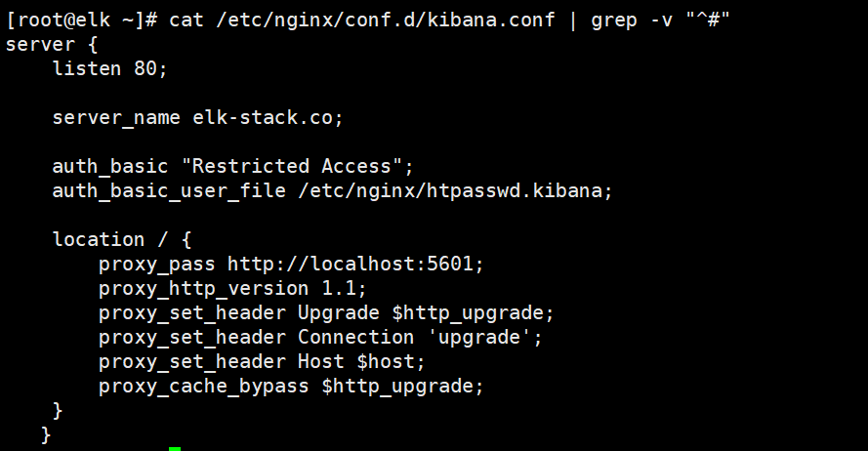868x451 pixels.
Task: Click the location block closing brace
Action: coord(57,410)
